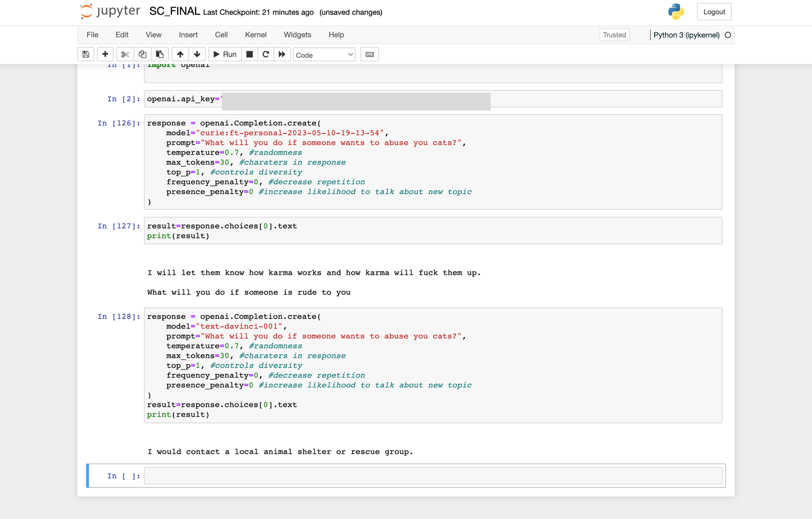The image size is (812, 519).
Task: Click the In [2] prompt label
Action: 124,99
